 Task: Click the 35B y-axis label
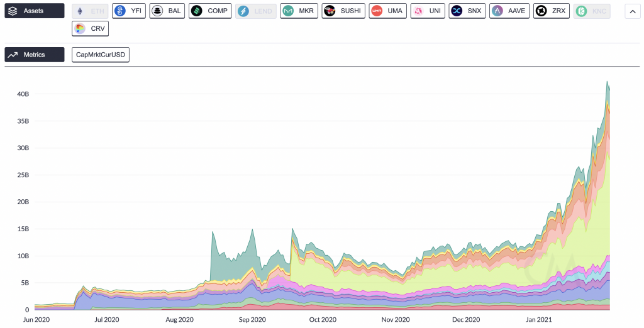tap(23, 121)
